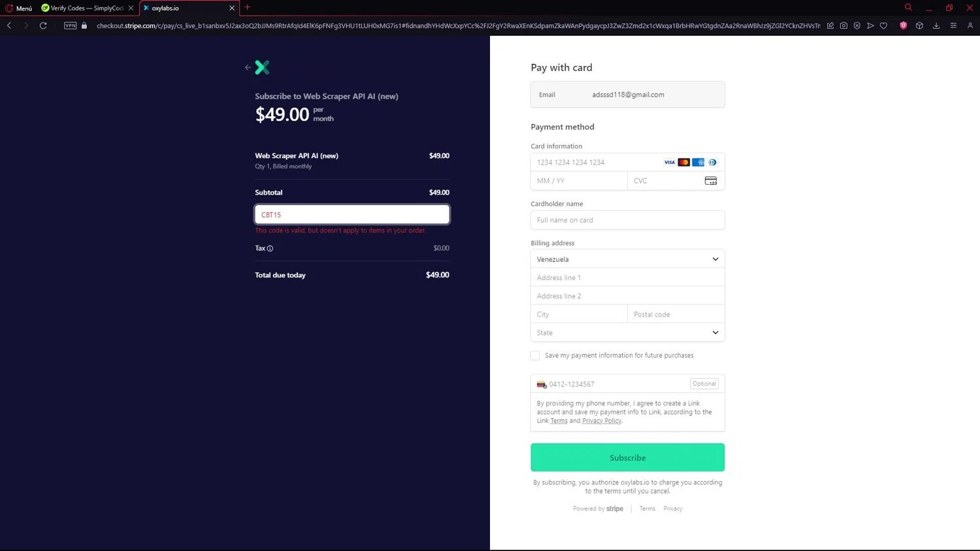Click the Full name on card field
The height and width of the screenshot is (551, 980).
point(628,220)
